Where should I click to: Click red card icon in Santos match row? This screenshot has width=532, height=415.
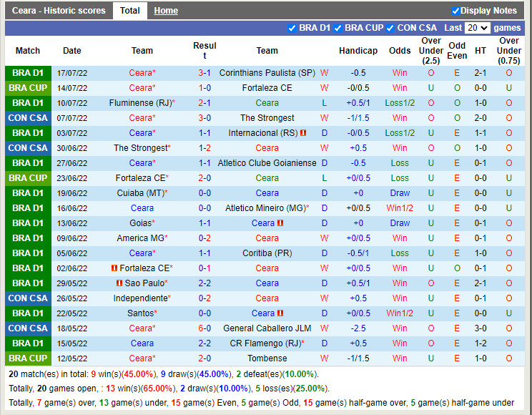click(x=280, y=313)
